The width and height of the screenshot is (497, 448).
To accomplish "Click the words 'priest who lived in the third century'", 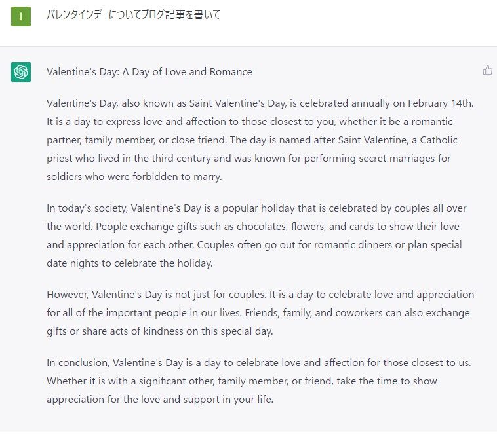I will (x=129, y=159).
